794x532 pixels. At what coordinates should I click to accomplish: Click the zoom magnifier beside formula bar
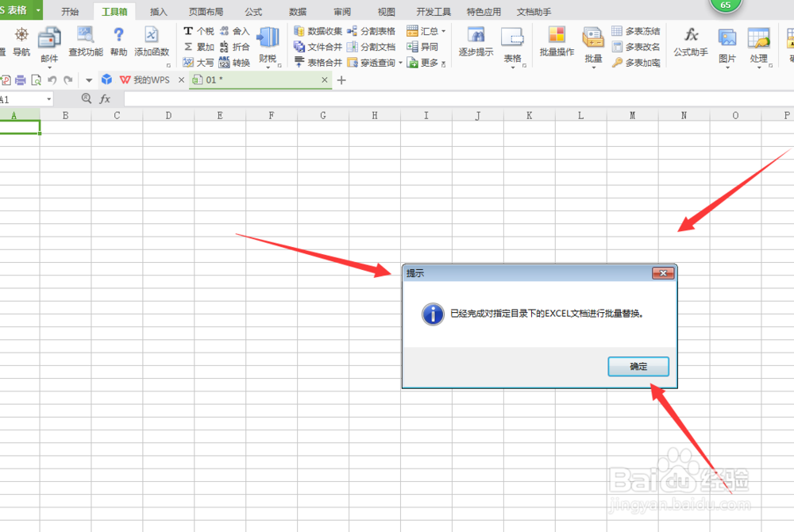click(x=87, y=98)
